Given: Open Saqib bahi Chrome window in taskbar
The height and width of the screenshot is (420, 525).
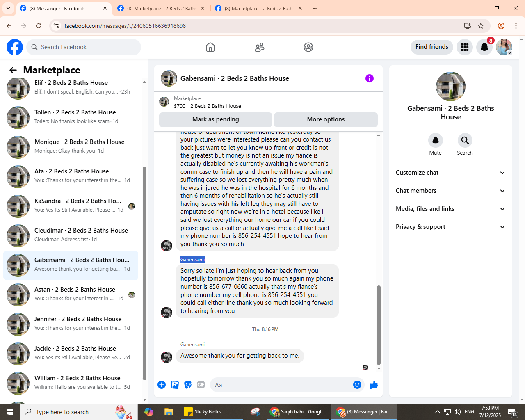Looking at the screenshot, I should (298, 412).
